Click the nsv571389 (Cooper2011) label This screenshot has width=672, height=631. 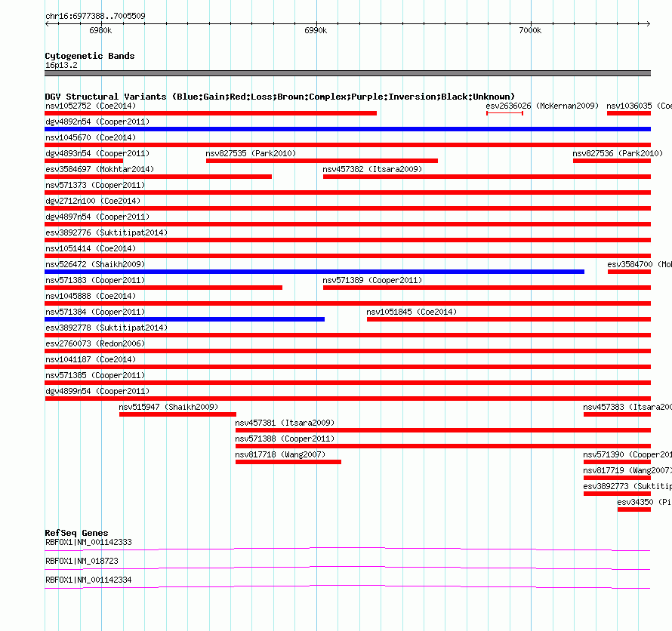(x=372, y=280)
